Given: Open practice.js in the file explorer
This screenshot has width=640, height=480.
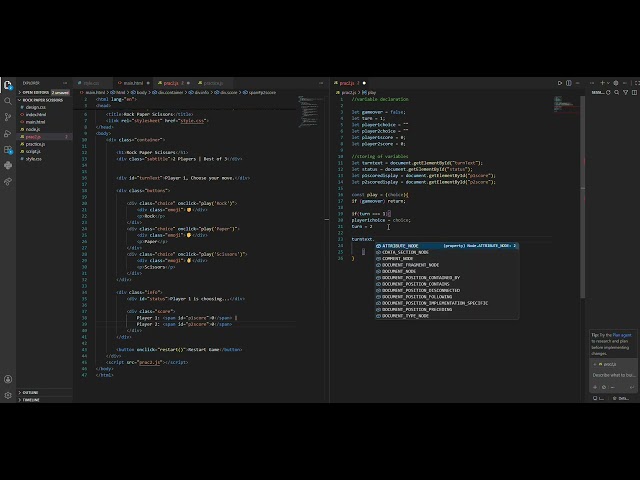Looking at the screenshot, I should [x=44, y=144].
